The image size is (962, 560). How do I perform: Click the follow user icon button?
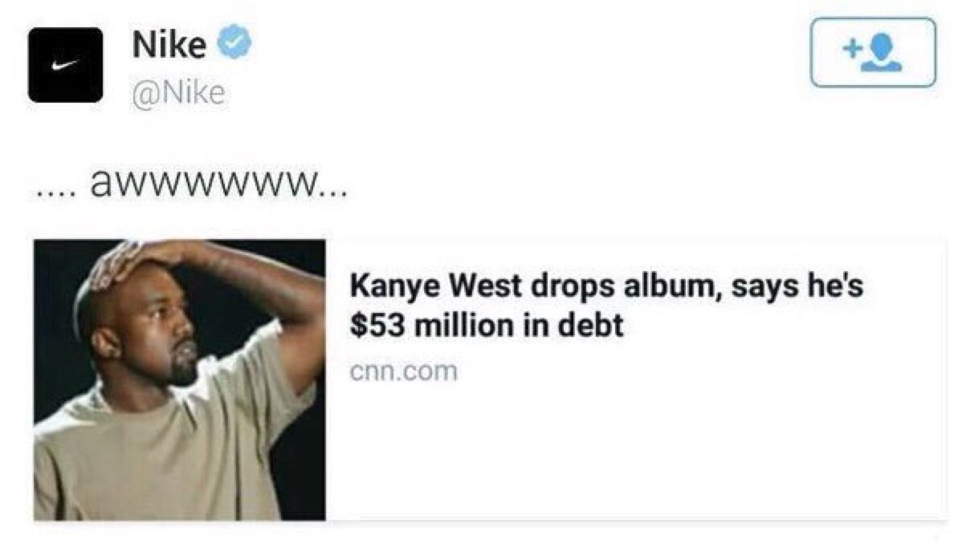[873, 52]
